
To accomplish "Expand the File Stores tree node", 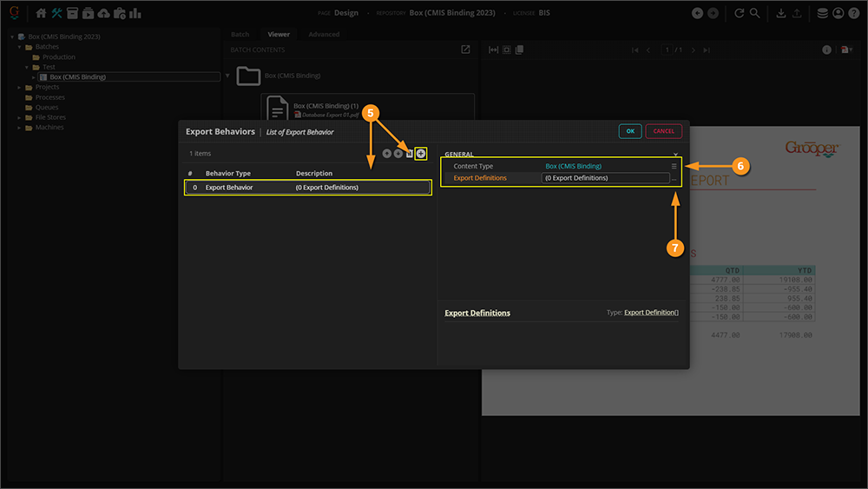I will (19, 117).
